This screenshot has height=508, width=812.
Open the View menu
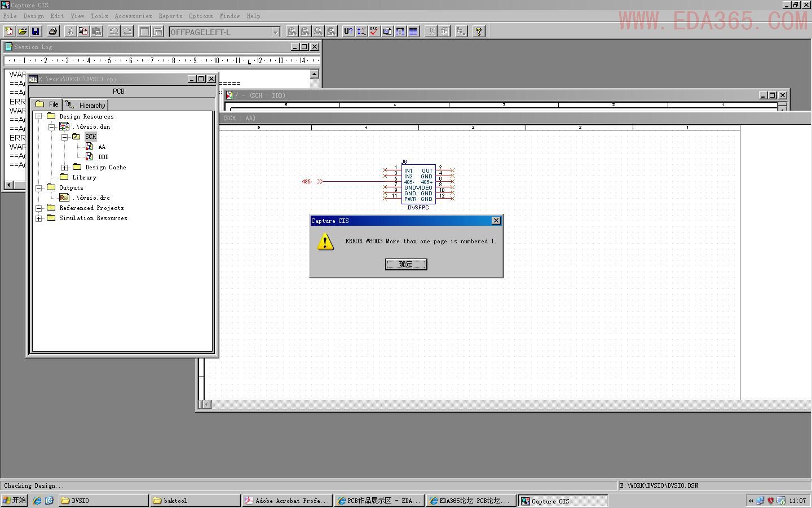tap(78, 16)
